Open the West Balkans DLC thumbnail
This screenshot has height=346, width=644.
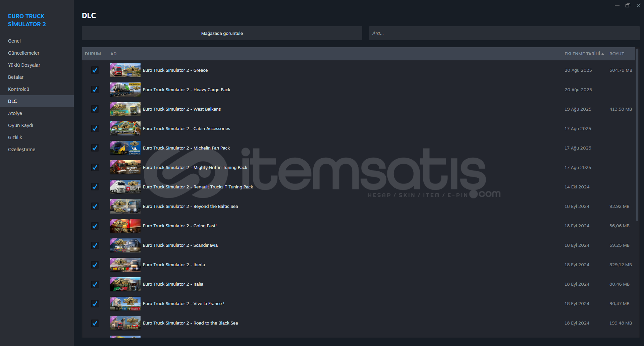[125, 109]
